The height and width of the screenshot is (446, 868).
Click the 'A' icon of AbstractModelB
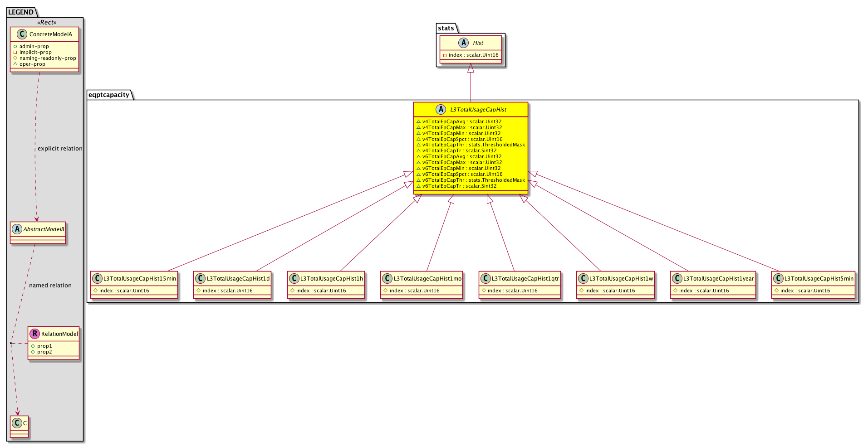tap(17, 229)
